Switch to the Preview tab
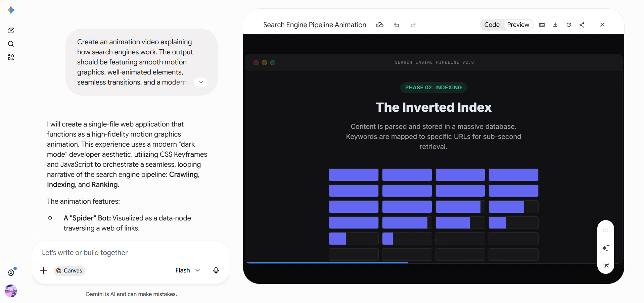This screenshot has height=303, width=644. [x=518, y=25]
